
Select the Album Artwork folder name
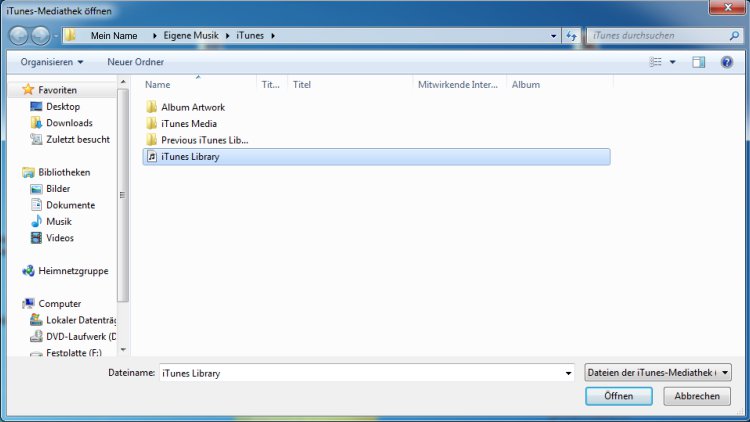193,107
